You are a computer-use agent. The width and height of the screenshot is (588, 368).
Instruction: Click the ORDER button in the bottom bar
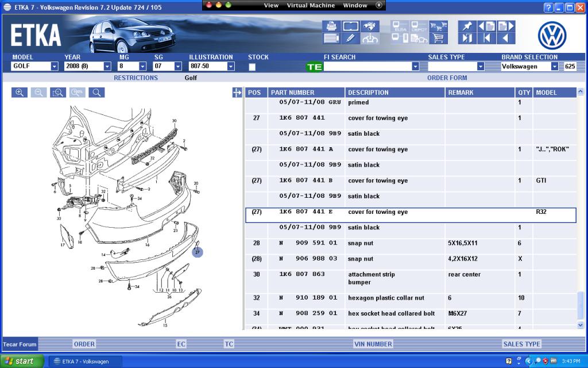pyautogui.click(x=84, y=344)
